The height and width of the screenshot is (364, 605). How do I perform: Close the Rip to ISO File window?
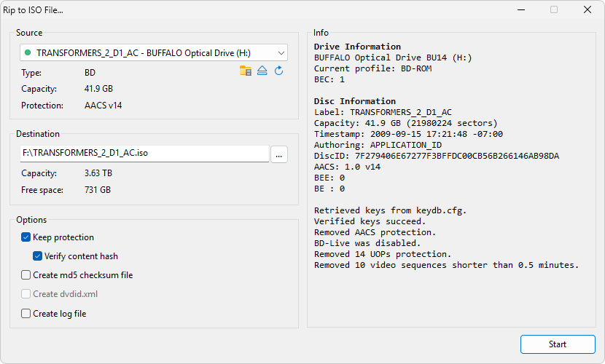point(588,9)
